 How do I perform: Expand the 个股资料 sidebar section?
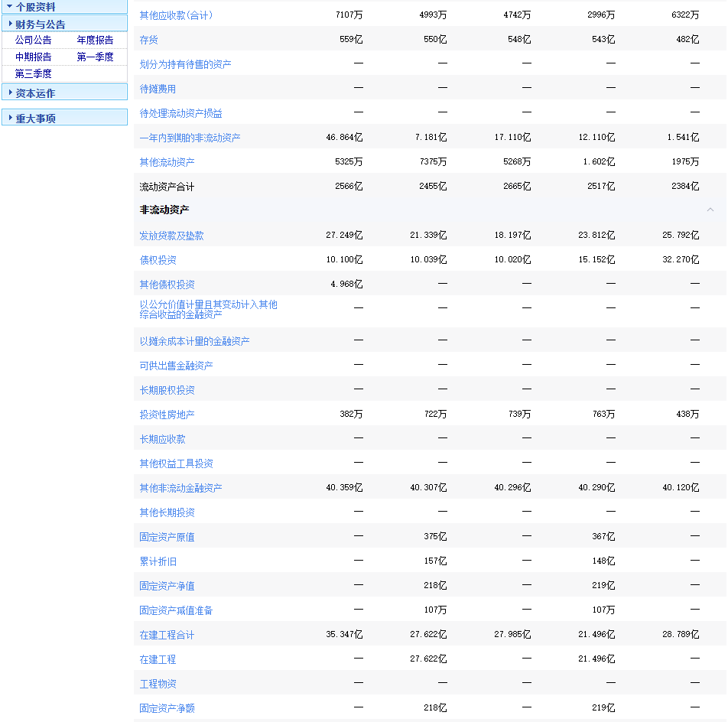[x=36, y=7]
